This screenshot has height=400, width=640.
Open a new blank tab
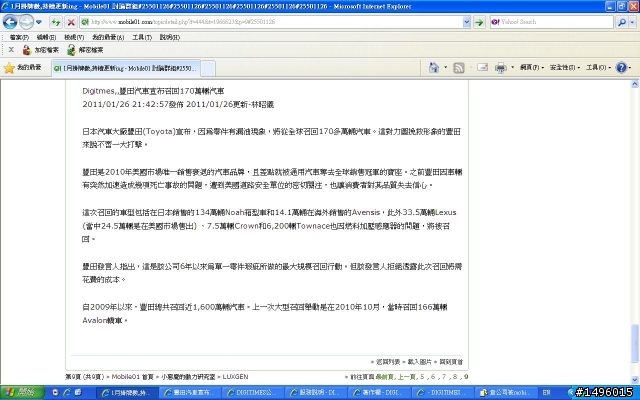[x=208, y=68]
